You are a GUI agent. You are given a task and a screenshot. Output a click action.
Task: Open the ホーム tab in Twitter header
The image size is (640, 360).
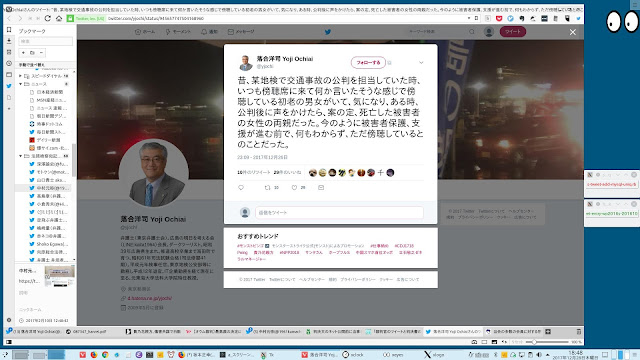(x=145, y=31)
